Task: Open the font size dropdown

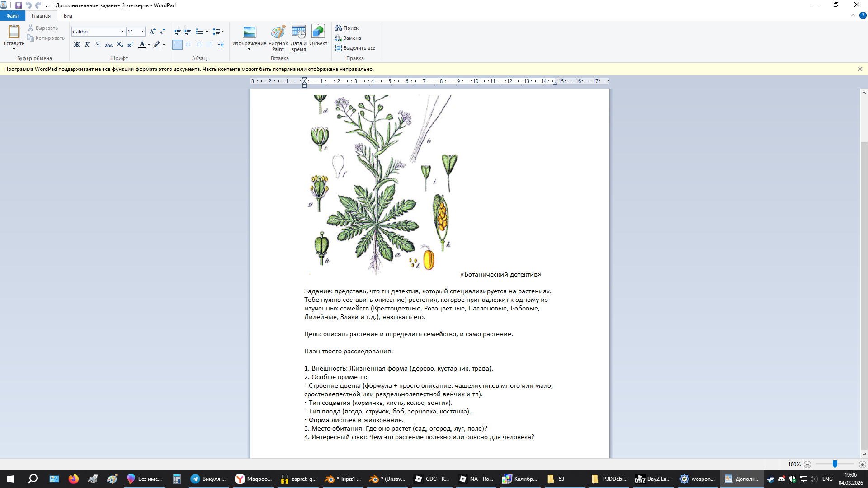Action: pyautogui.click(x=142, y=32)
